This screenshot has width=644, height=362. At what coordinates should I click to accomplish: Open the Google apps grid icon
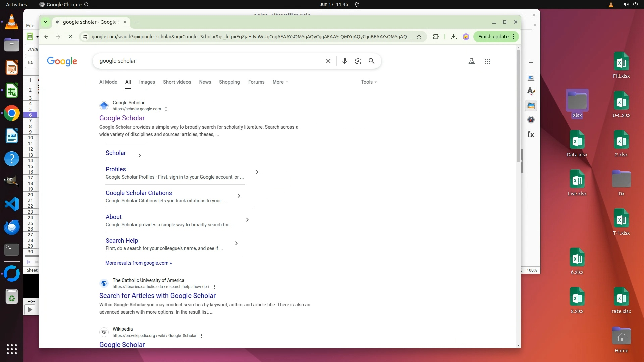(487, 61)
